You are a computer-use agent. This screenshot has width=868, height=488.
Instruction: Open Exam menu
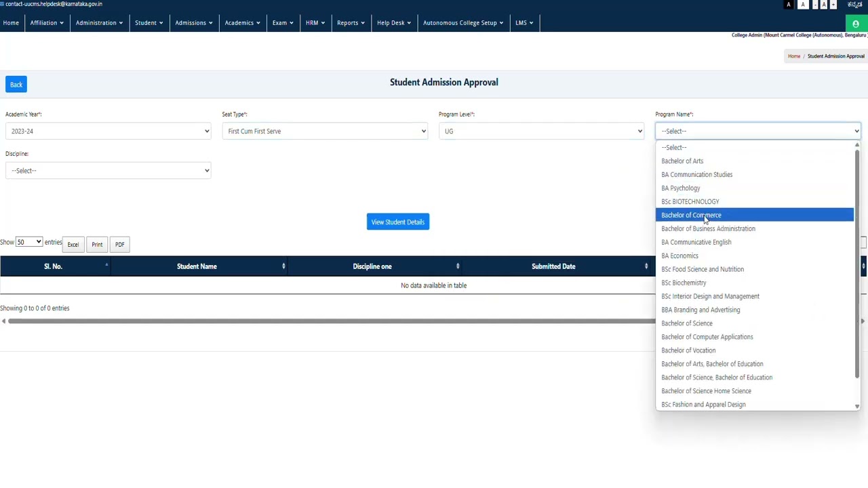coord(283,23)
